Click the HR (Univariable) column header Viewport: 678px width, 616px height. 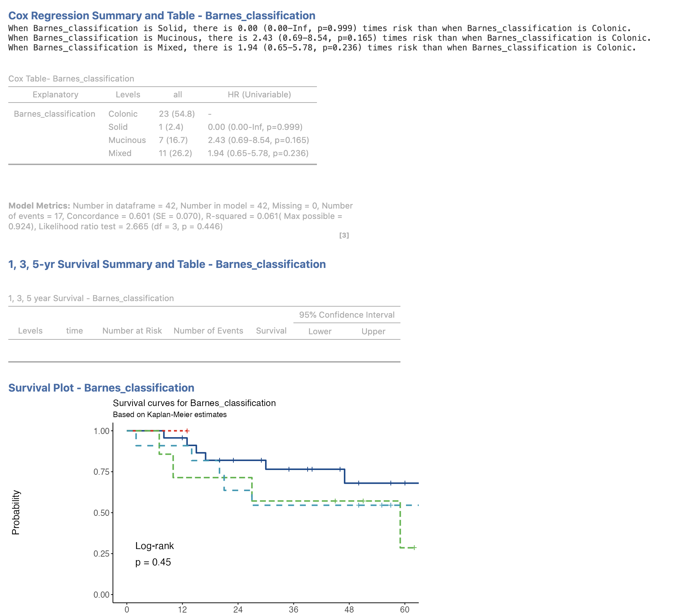259,95
